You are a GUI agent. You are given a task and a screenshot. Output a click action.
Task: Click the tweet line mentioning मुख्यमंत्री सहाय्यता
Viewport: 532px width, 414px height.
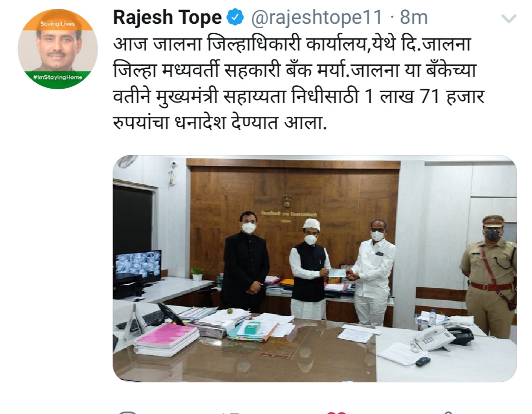[299, 96]
